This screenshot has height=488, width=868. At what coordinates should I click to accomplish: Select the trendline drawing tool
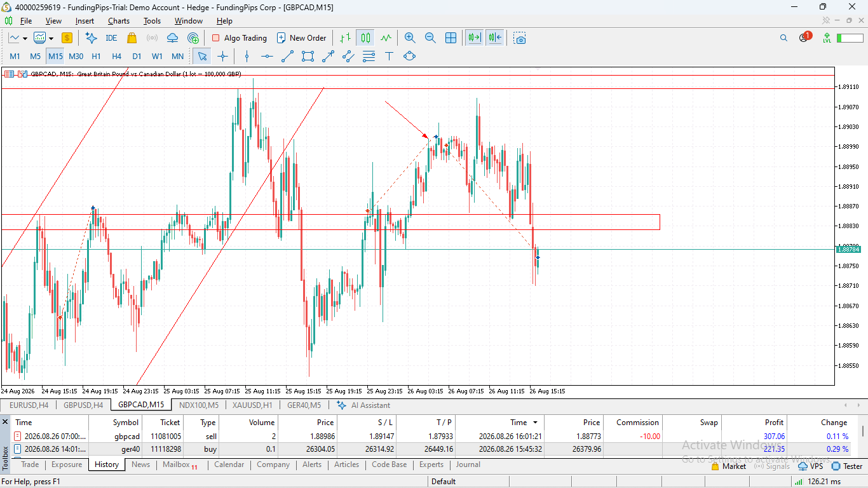(287, 56)
